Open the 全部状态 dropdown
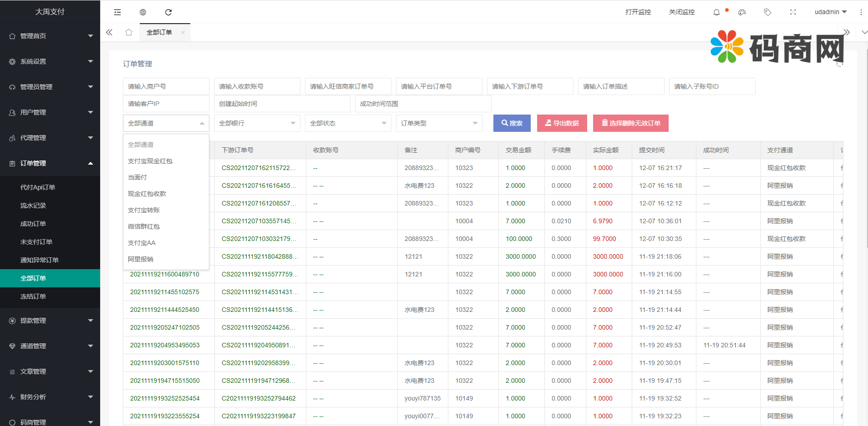 coord(348,123)
